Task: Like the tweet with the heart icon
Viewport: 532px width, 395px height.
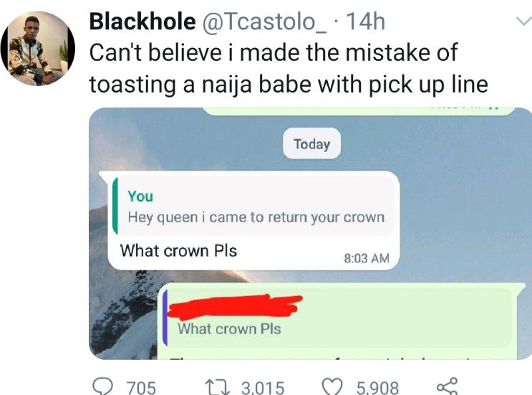Action: click(x=332, y=387)
